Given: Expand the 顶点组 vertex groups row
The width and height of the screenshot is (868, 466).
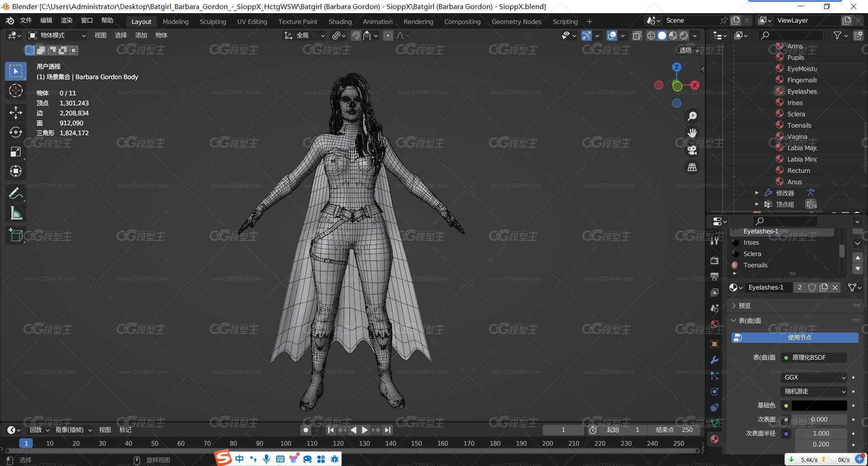Looking at the screenshot, I should [x=757, y=204].
